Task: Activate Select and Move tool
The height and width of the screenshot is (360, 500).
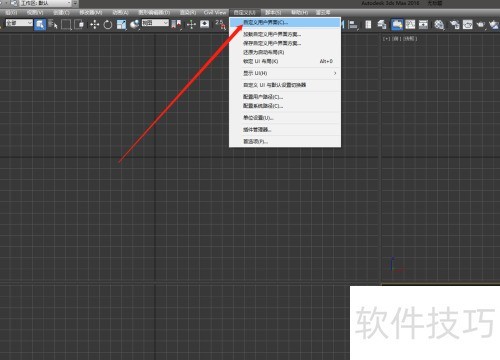Action: click(x=95, y=24)
